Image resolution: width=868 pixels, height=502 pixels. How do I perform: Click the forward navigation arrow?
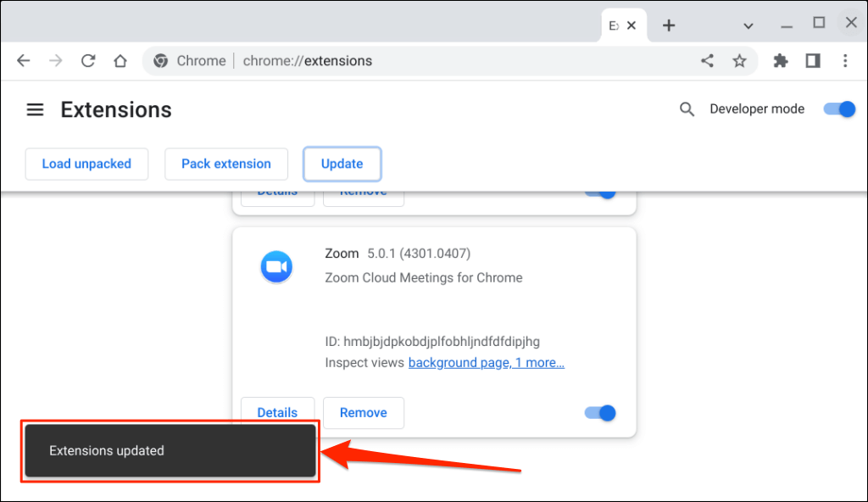coord(55,60)
